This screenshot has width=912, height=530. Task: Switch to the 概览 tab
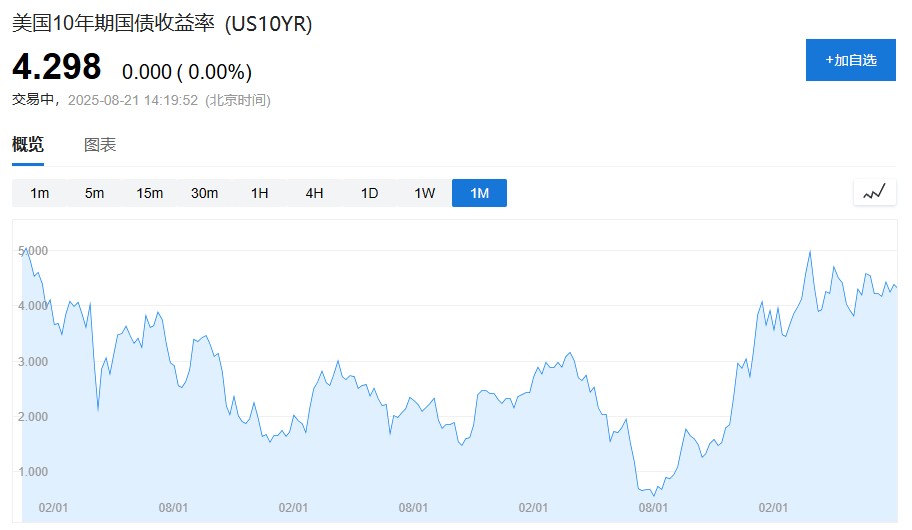click(x=28, y=144)
